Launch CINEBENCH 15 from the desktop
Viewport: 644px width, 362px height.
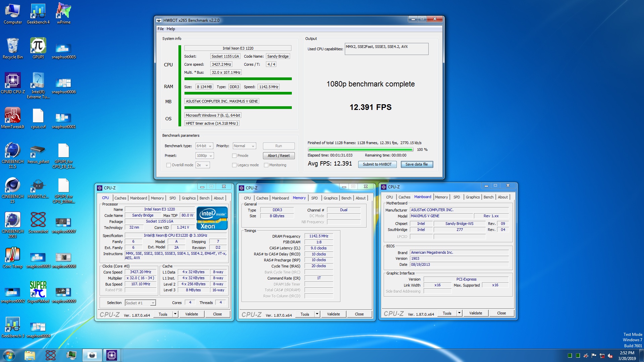click(13, 190)
